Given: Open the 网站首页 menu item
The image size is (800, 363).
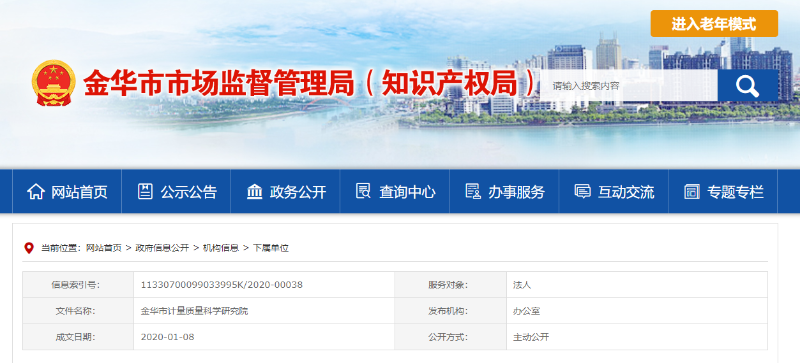Looking at the screenshot, I should click(67, 191).
